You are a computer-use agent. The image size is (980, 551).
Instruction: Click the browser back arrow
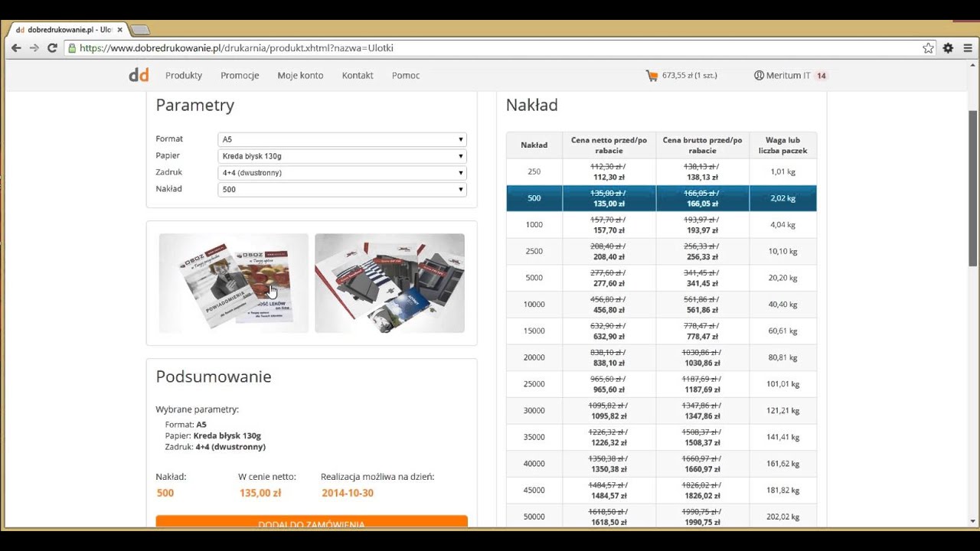click(x=15, y=47)
